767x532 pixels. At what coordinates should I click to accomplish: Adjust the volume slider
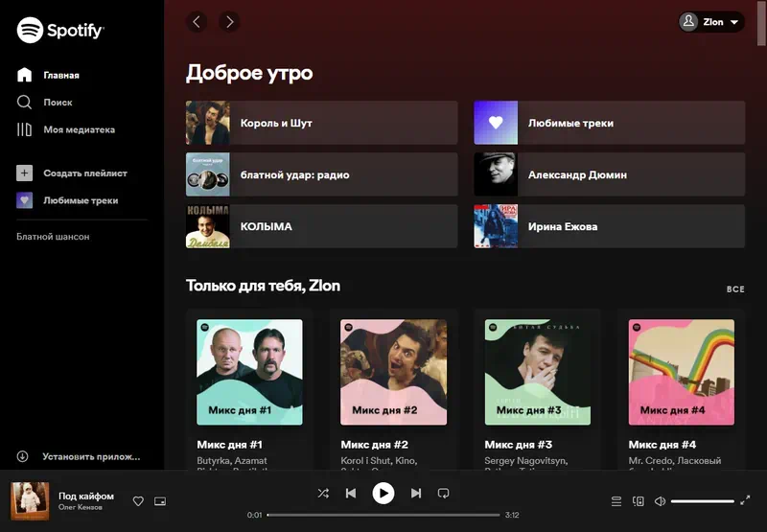[x=703, y=501]
